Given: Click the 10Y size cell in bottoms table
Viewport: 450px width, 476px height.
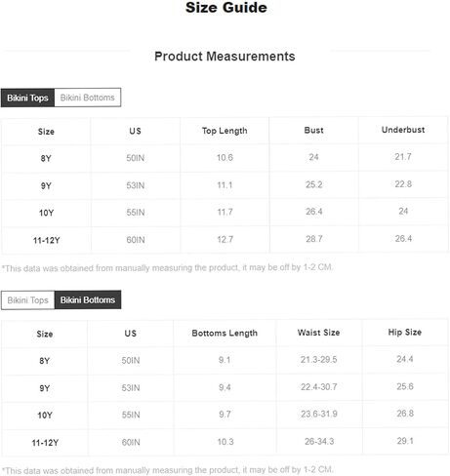Looking at the screenshot, I should click(45, 416).
